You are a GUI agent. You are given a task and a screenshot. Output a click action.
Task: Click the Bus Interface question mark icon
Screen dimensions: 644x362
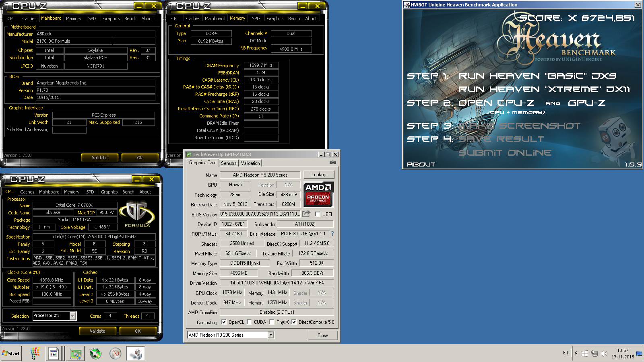point(332,234)
